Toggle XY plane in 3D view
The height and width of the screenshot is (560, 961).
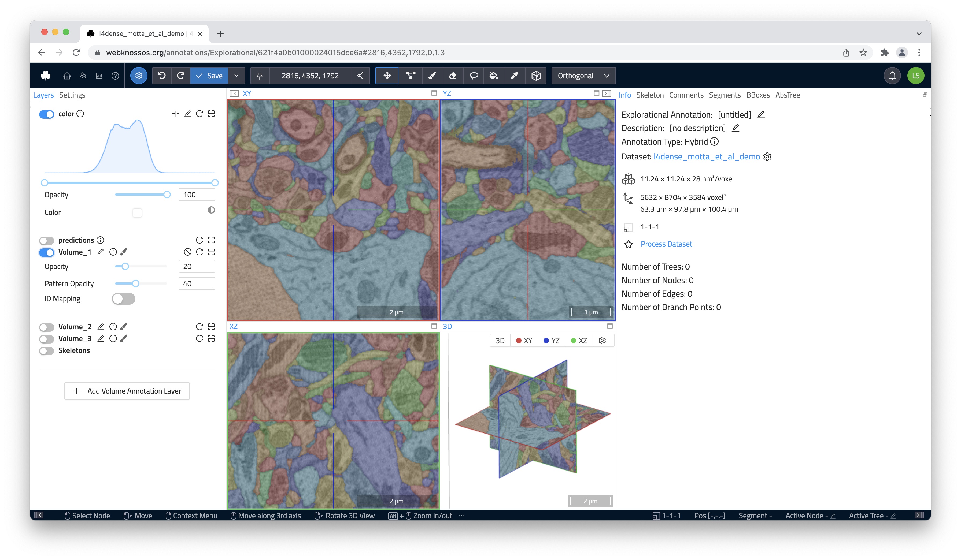[x=524, y=341]
